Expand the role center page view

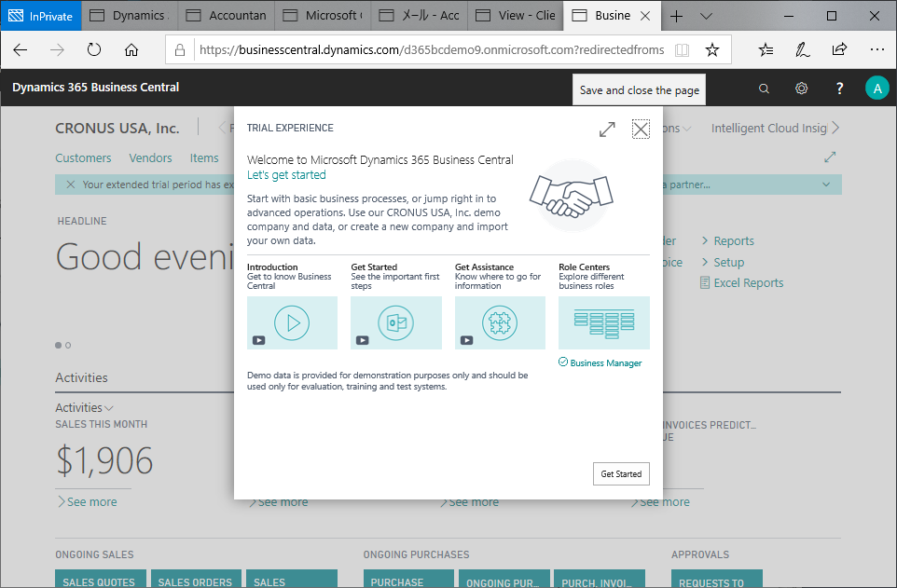point(830,157)
